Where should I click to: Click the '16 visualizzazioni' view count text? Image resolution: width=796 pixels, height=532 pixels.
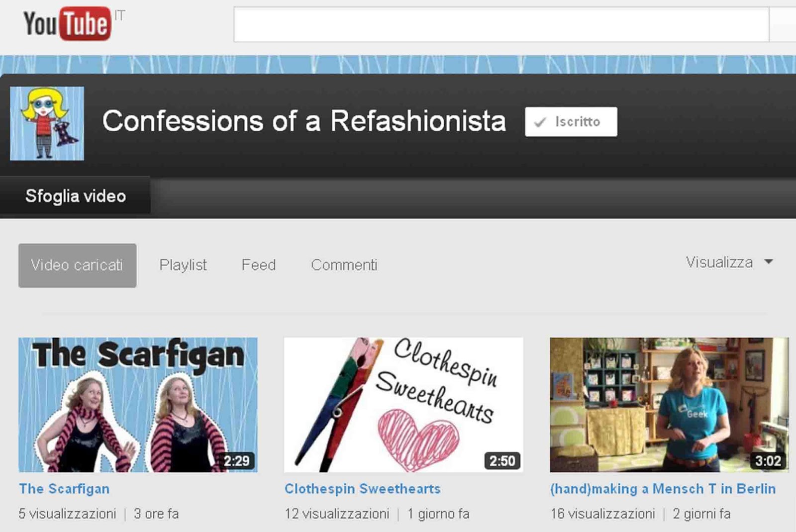(x=602, y=514)
